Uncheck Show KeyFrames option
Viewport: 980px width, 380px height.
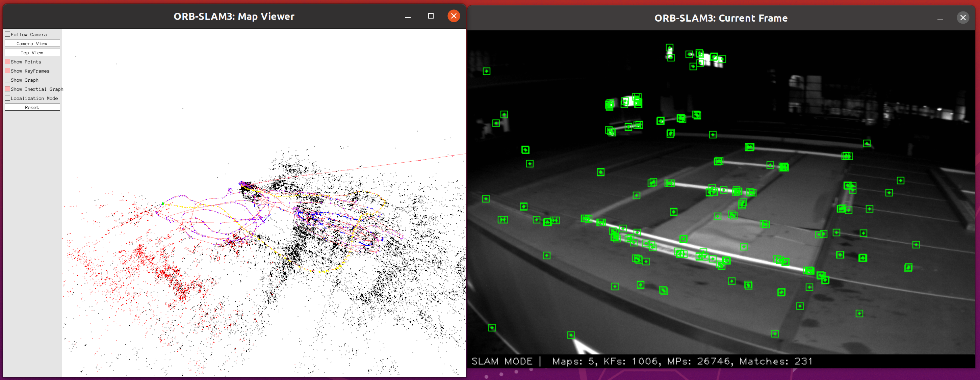8,71
